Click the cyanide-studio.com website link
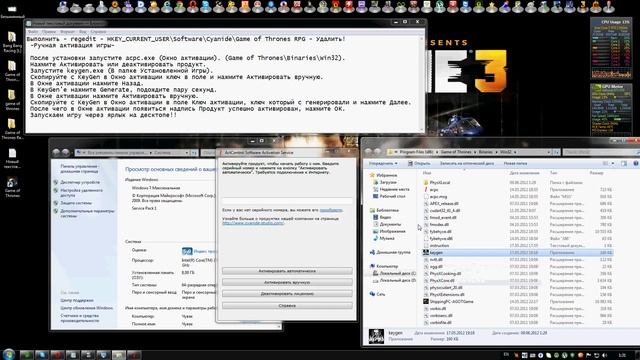 click(x=253, y=223)
